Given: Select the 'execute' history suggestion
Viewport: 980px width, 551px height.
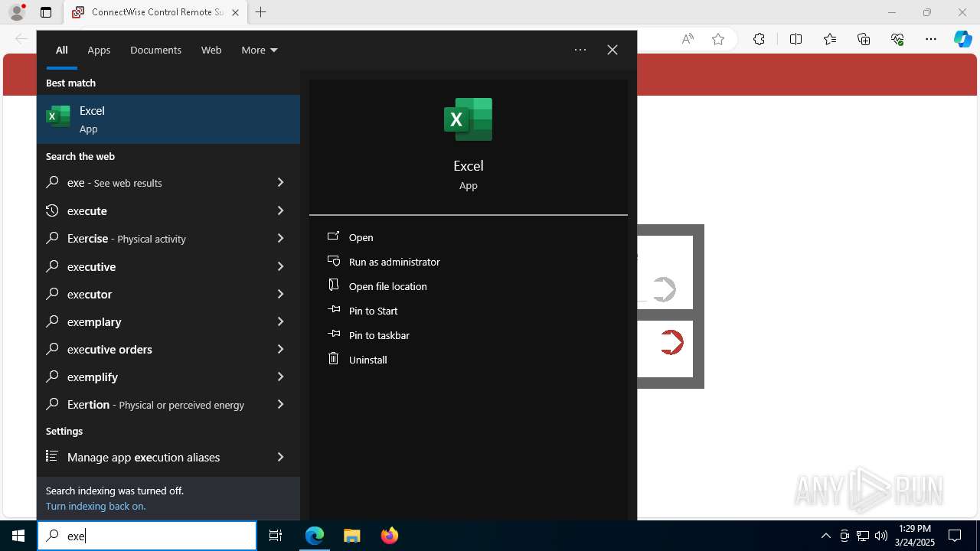Looking at the screenshot, I should [155, 210].
